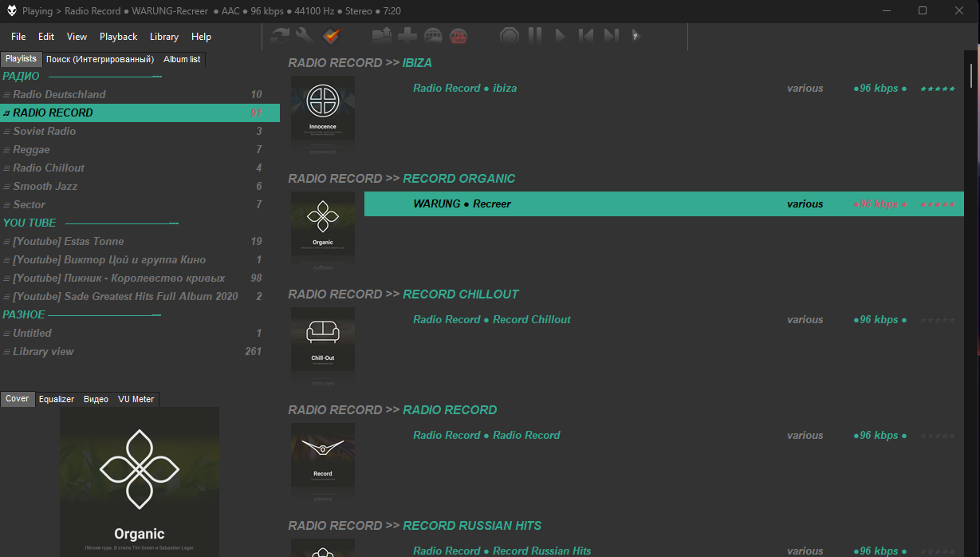Click the random playback question-mark icon
This screenshot has height=557, width=980.
636,35
